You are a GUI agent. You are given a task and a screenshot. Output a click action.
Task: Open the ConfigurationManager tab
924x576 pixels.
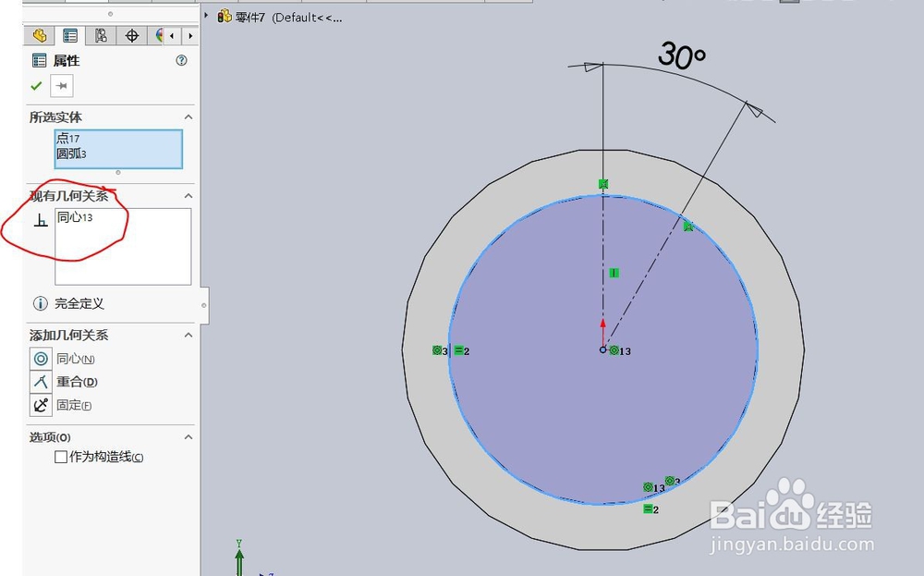(101, 36)
